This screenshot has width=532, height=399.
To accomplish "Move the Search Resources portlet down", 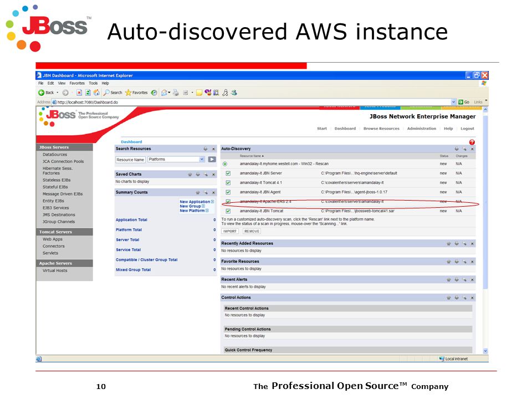I will 205,149.
